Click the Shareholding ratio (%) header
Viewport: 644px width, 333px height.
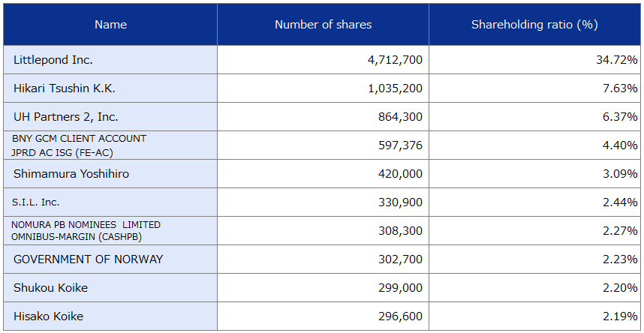pos(534,25)
